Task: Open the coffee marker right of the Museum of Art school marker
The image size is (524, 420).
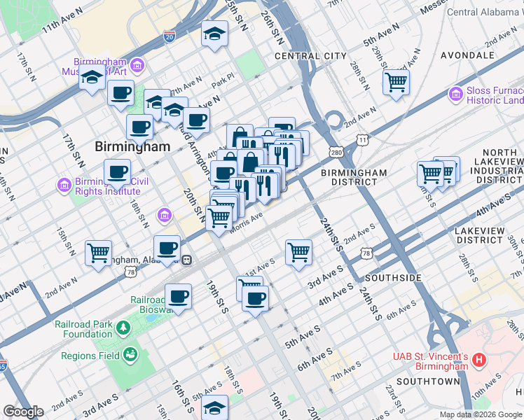Action: [120, 95]
